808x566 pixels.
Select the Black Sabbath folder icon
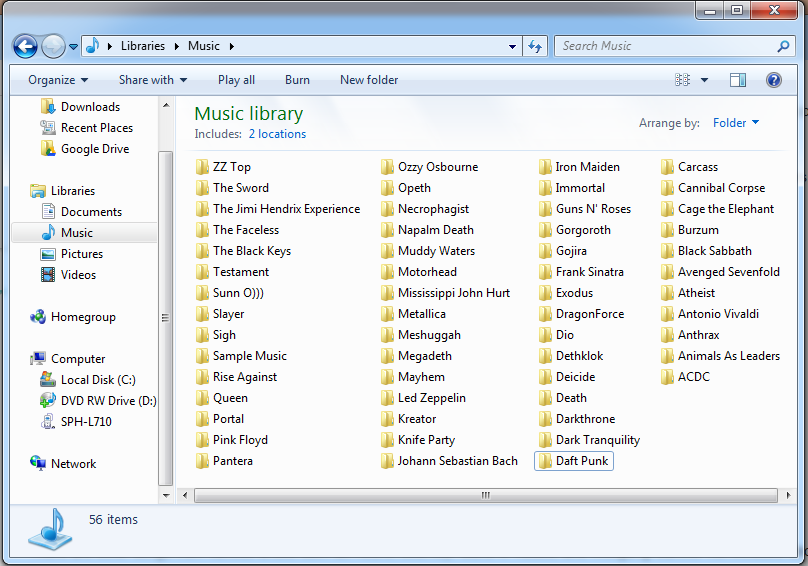667,251
